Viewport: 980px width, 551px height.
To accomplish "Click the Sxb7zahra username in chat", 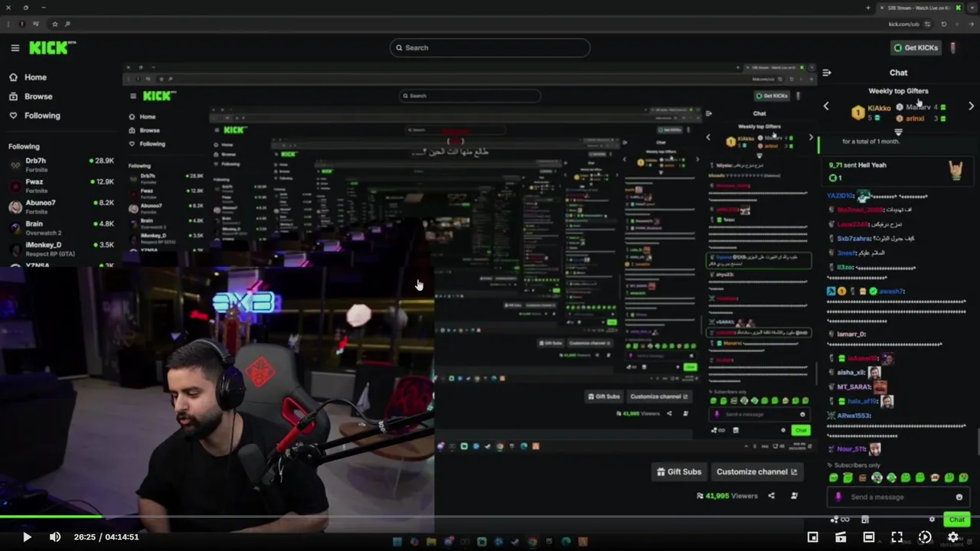I will 854,239.
